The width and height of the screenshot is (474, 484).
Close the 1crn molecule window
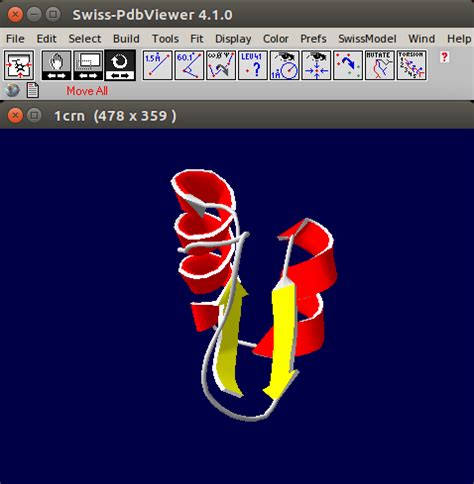coord(15,116)
